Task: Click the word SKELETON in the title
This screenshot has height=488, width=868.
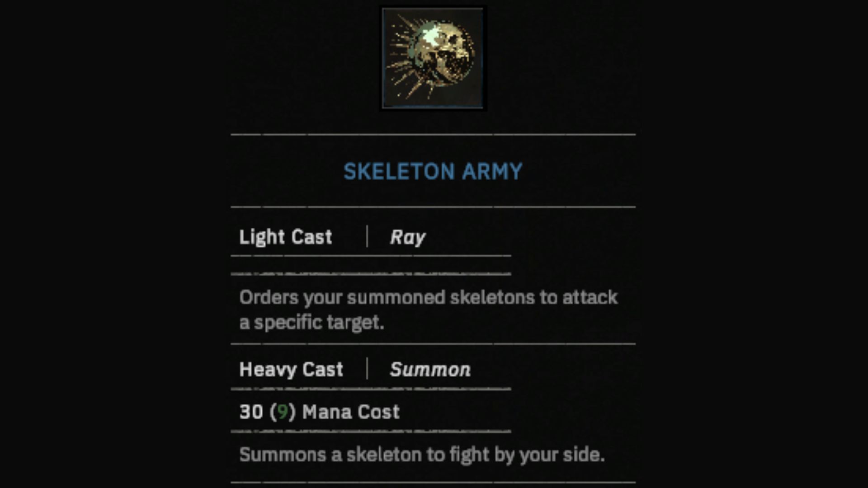Action: tap(399, 172)
